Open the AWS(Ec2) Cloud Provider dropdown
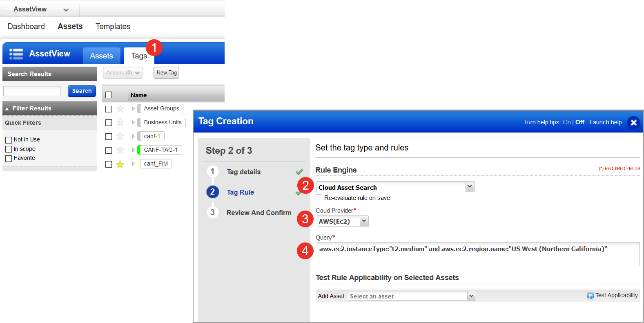 [x=364, y=221]
